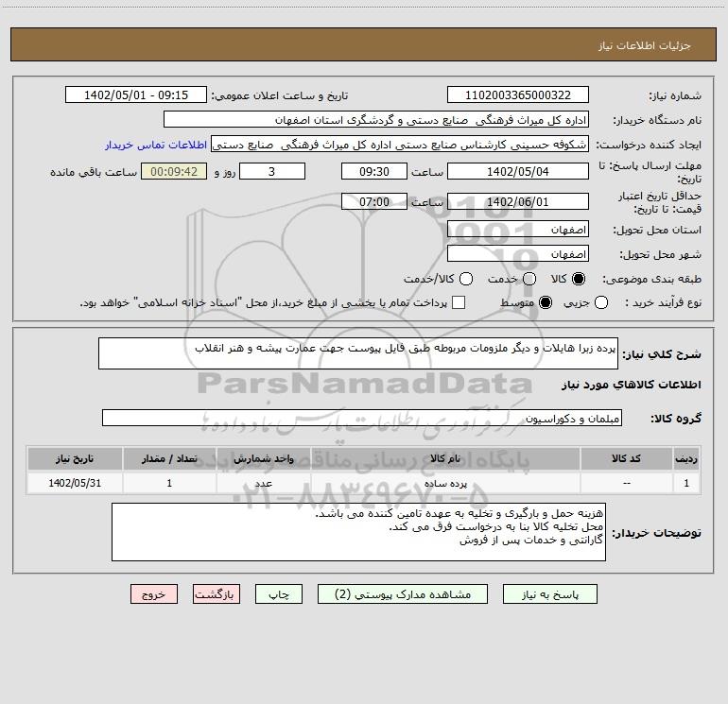
Task: Click the نوع فرآیند خرید label
Action: pos(663,302)
